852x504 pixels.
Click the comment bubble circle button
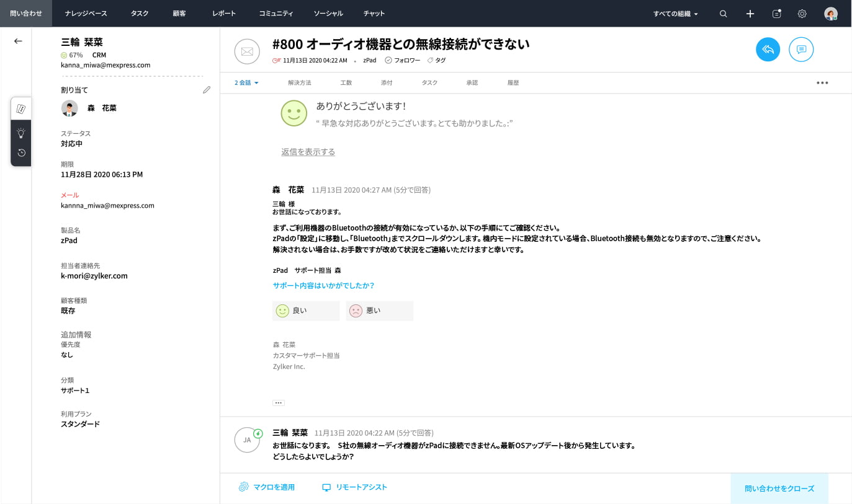(801, 50)
